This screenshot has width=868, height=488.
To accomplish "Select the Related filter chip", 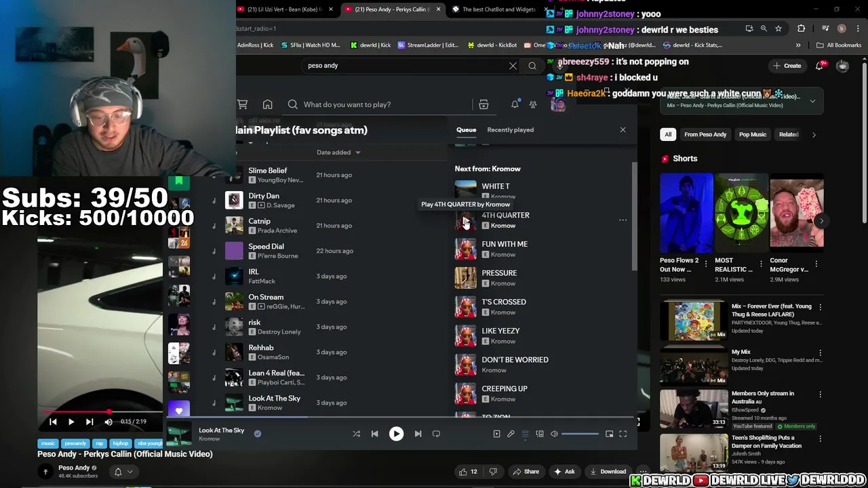I will (788, 134).
